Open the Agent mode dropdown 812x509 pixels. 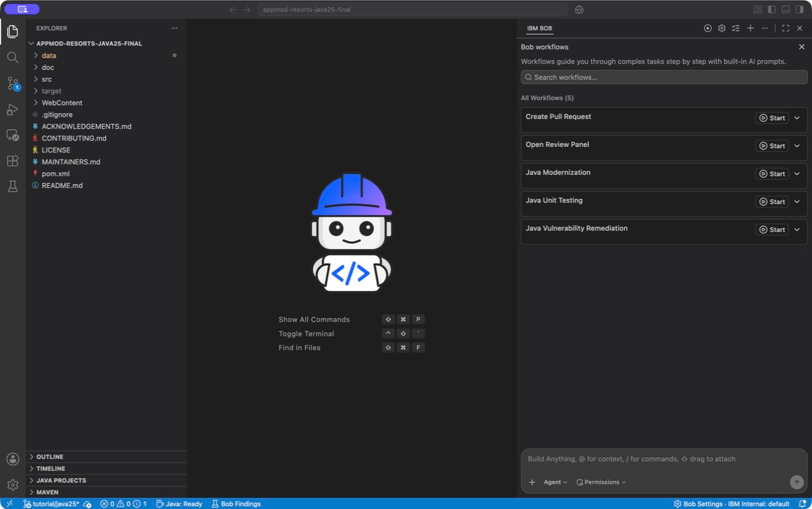pos(555,482)
